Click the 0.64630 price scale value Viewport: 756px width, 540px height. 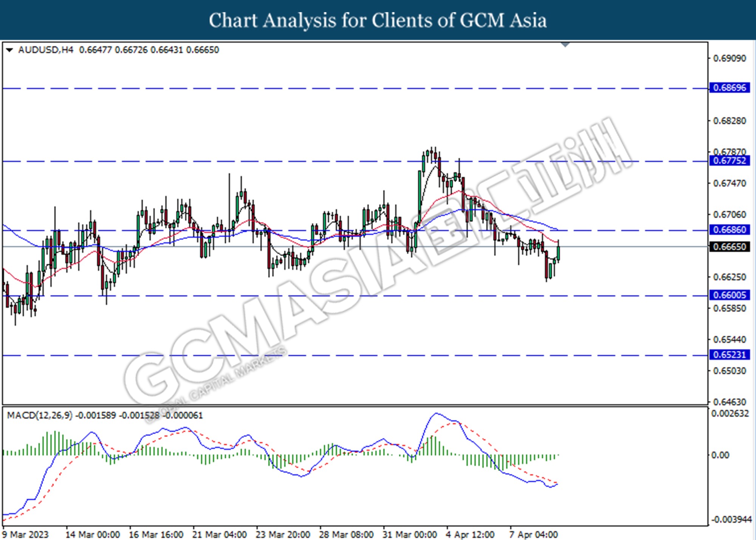(x=730, y=402)
